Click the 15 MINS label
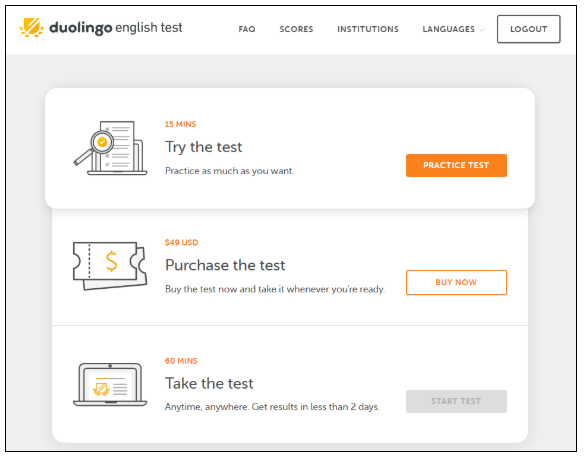584x459 pixels. pos(181,124)
